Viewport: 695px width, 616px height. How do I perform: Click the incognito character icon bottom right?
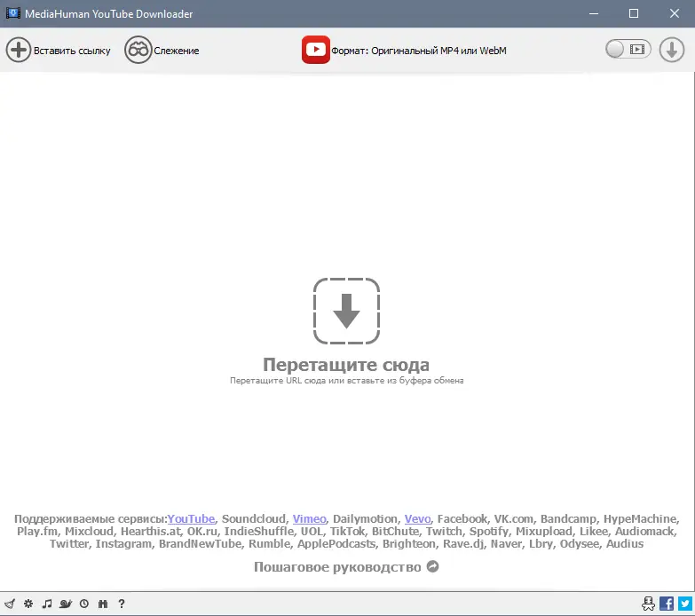[x=648, y=604]
